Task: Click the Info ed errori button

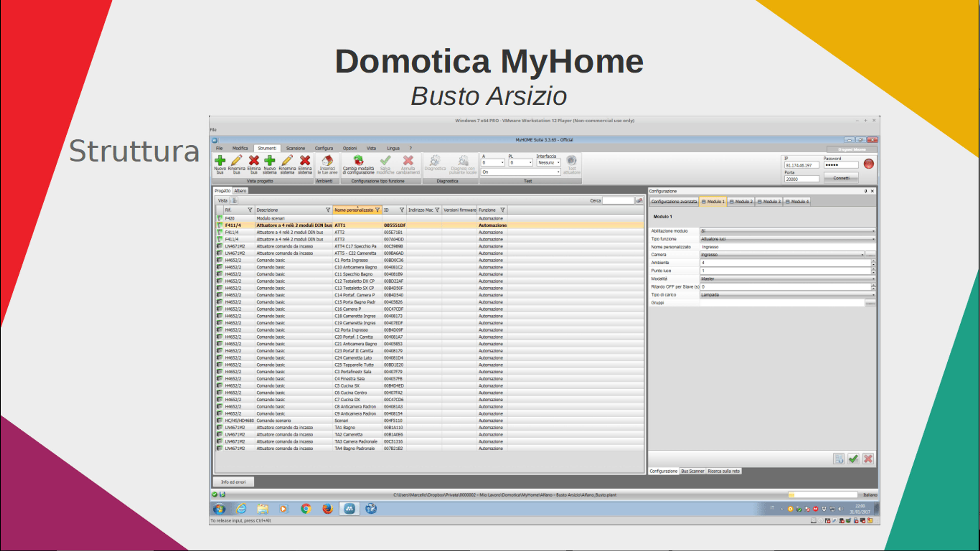Action: (x=233, y=482)
